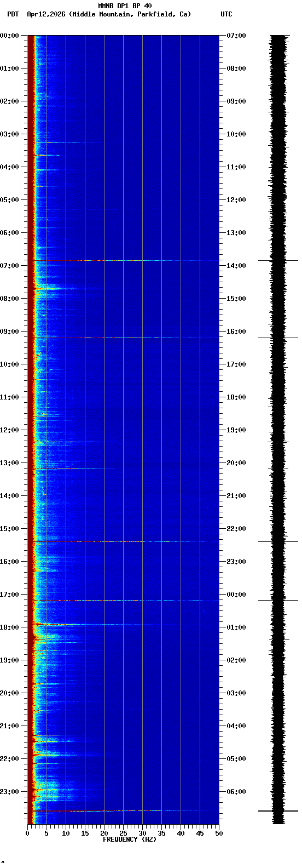Click the PDT time label 12:00
302x868 pixels.
pyautogui.click(x=9, y=430)
